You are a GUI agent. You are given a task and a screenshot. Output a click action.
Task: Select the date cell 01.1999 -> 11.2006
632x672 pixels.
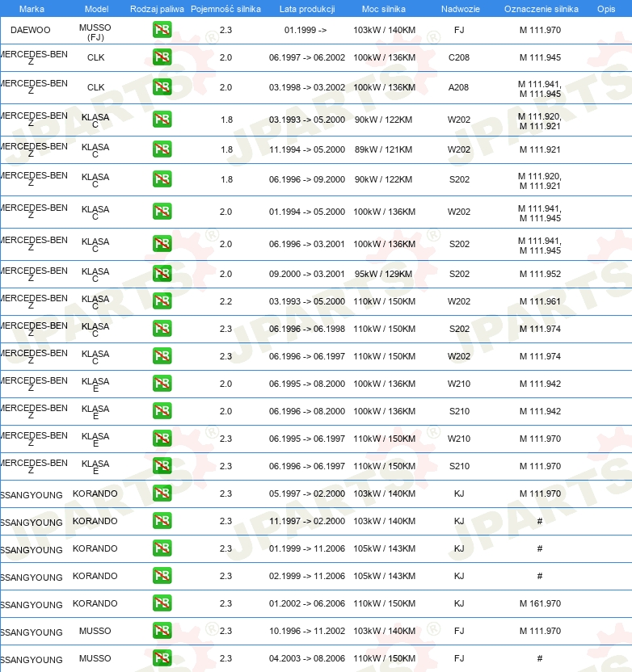307,548
